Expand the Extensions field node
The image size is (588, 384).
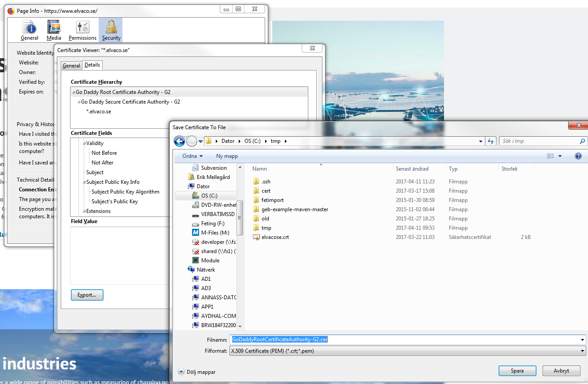click(84, 212)
